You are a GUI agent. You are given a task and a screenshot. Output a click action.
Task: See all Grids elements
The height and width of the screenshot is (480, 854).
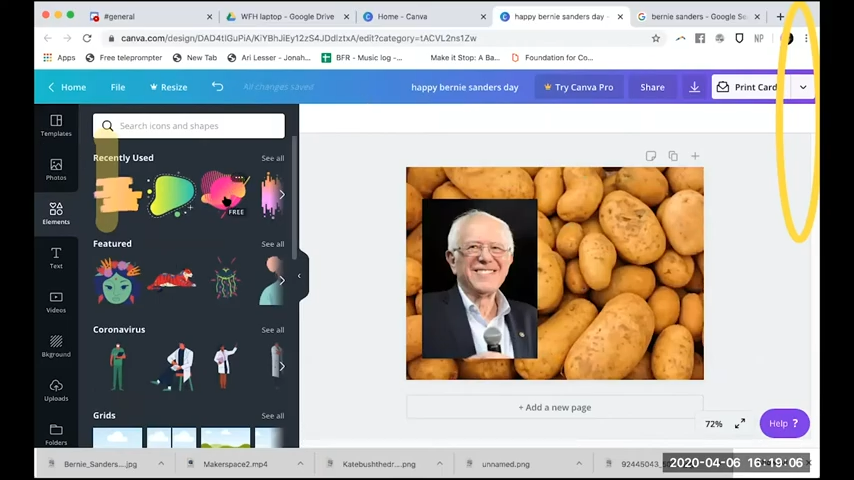coord(272,416)
